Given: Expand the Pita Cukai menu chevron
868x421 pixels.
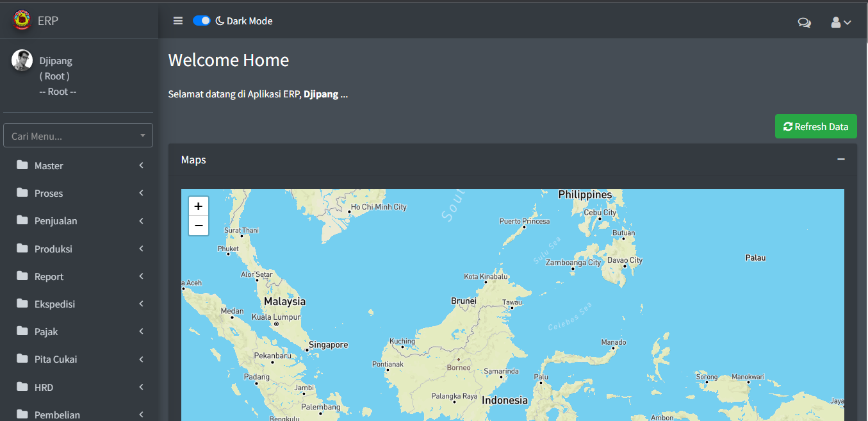Looking at the screenshot, I should [x=141, y=359].
